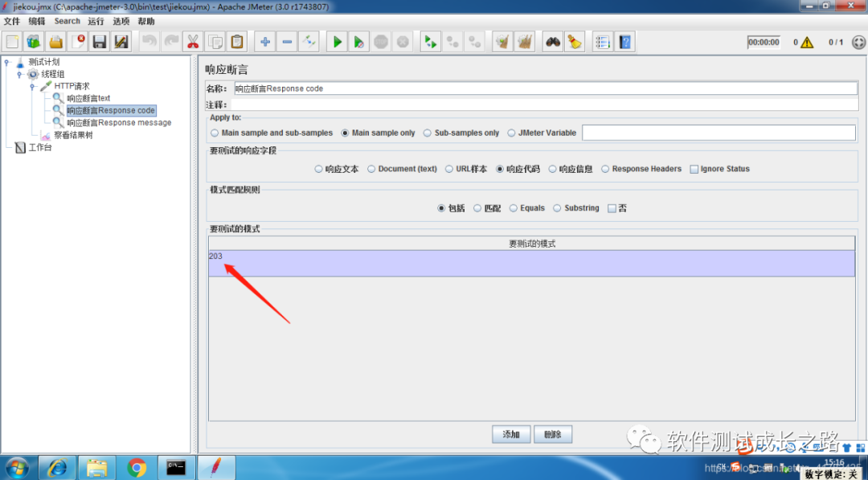Select Sub-samples only radio option
Screen dimensions: 868x480
(428, 133)
